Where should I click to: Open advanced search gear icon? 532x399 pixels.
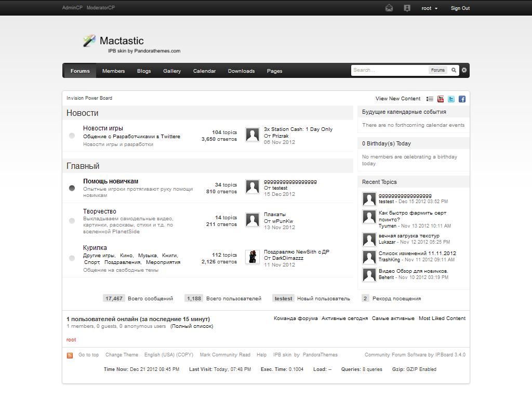[464, 70]
